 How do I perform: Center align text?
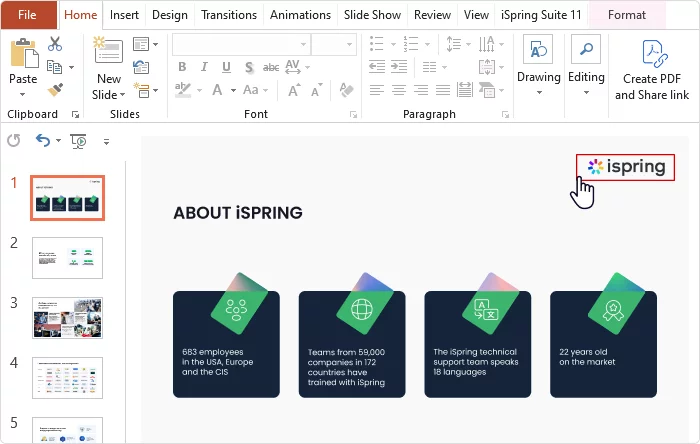399,91
